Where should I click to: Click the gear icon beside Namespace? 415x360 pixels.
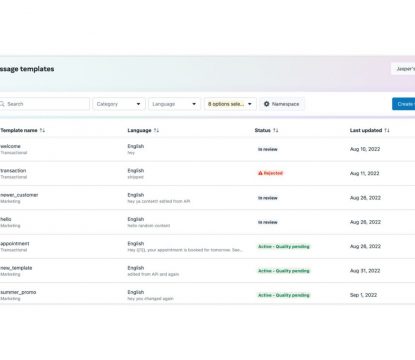coord(267,104)
